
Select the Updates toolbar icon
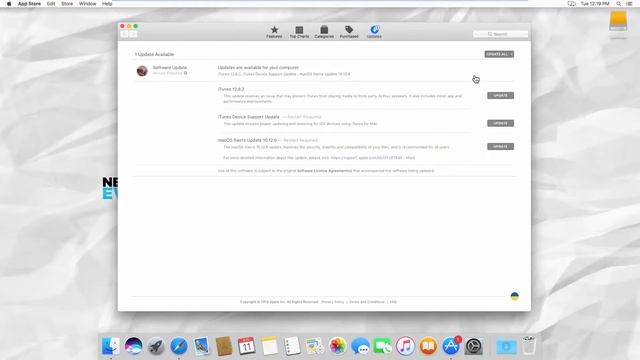coord(374,32)
